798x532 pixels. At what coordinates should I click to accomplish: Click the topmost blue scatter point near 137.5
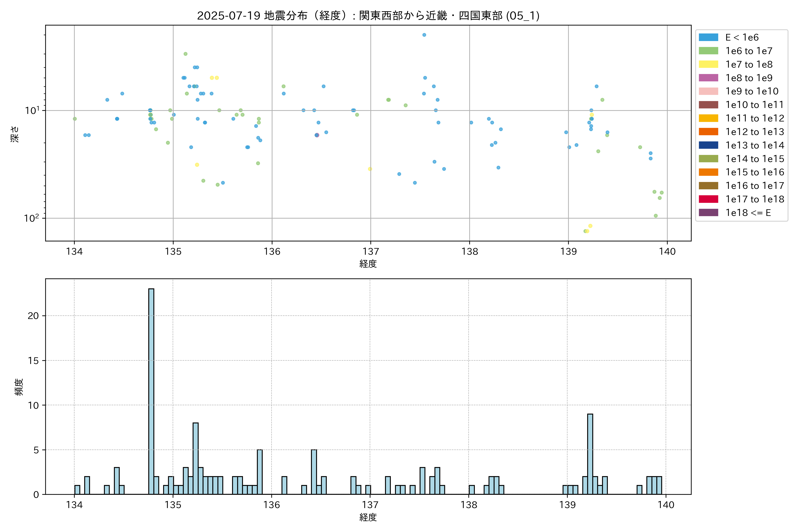[x=424, y=35]
